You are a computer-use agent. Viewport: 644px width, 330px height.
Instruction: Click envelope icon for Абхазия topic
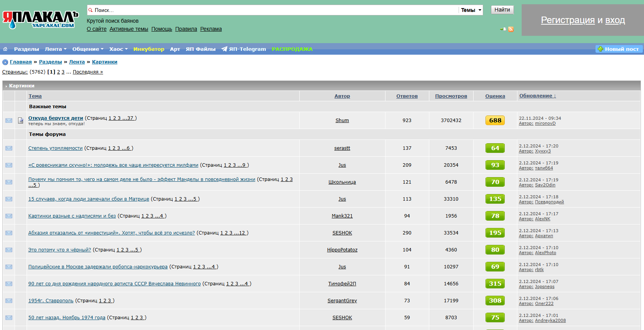9,233
